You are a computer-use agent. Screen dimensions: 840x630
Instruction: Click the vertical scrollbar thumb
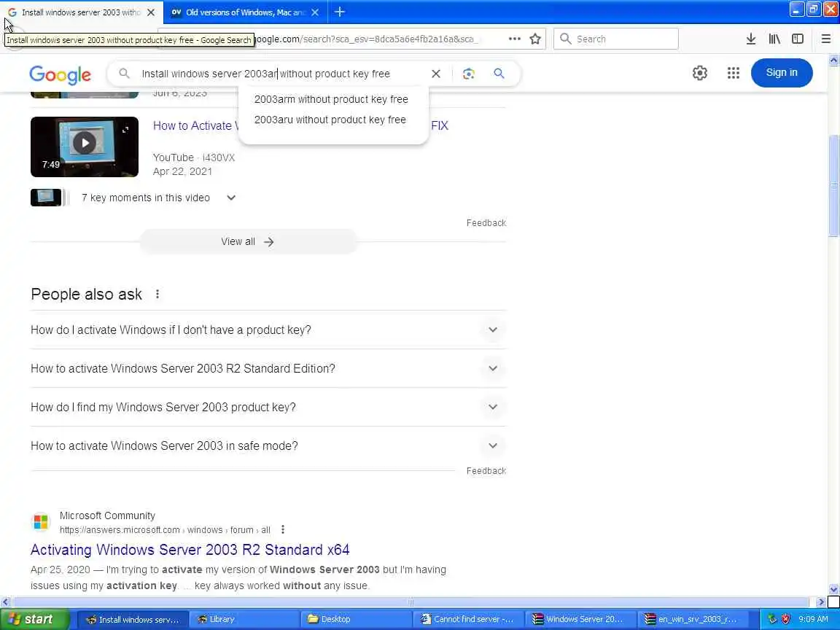(x=833, y=184)
